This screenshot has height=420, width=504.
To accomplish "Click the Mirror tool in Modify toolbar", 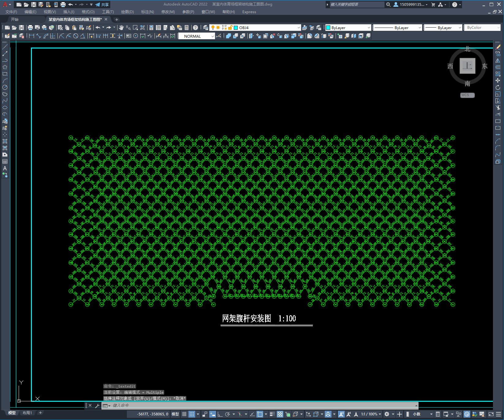I will click(498, 60).
